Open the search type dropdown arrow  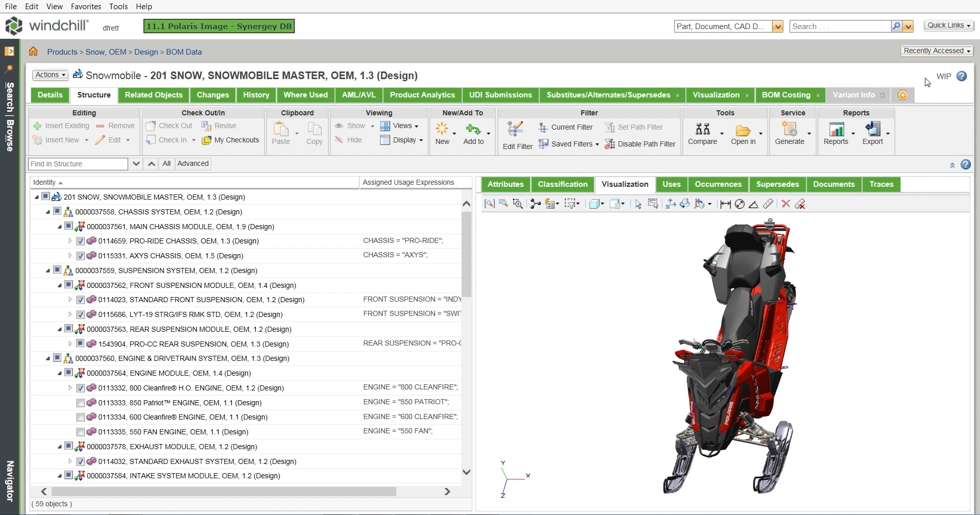[x=778, y=27]
